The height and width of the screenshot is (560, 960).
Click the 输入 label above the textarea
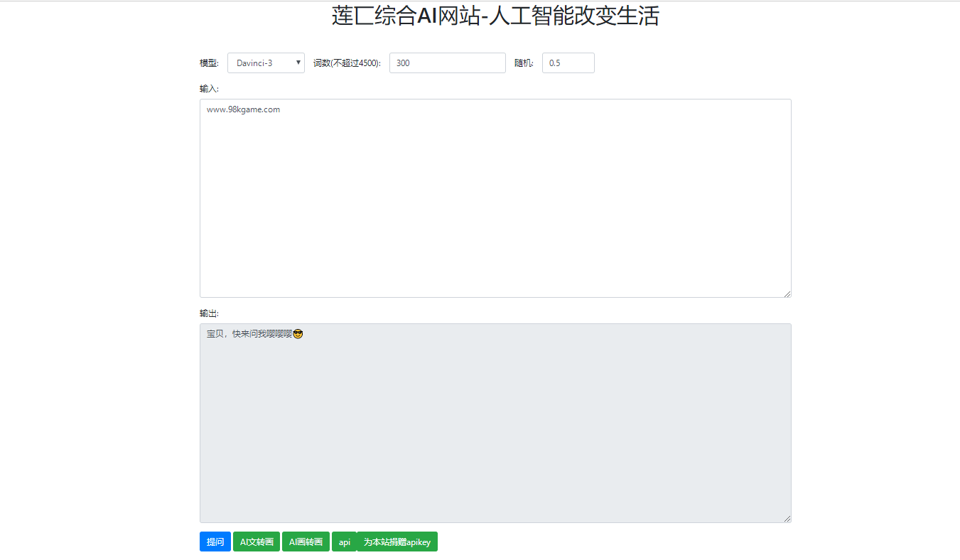(x=208, y=88)
